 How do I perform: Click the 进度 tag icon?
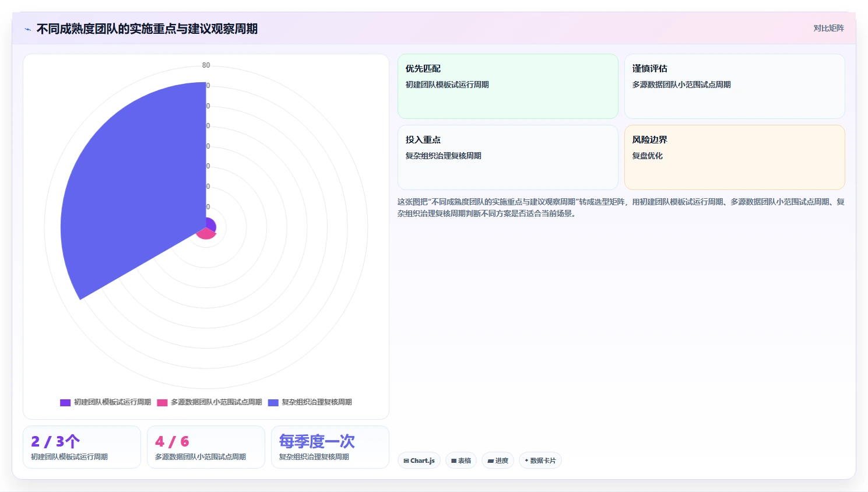coord(491,461)
